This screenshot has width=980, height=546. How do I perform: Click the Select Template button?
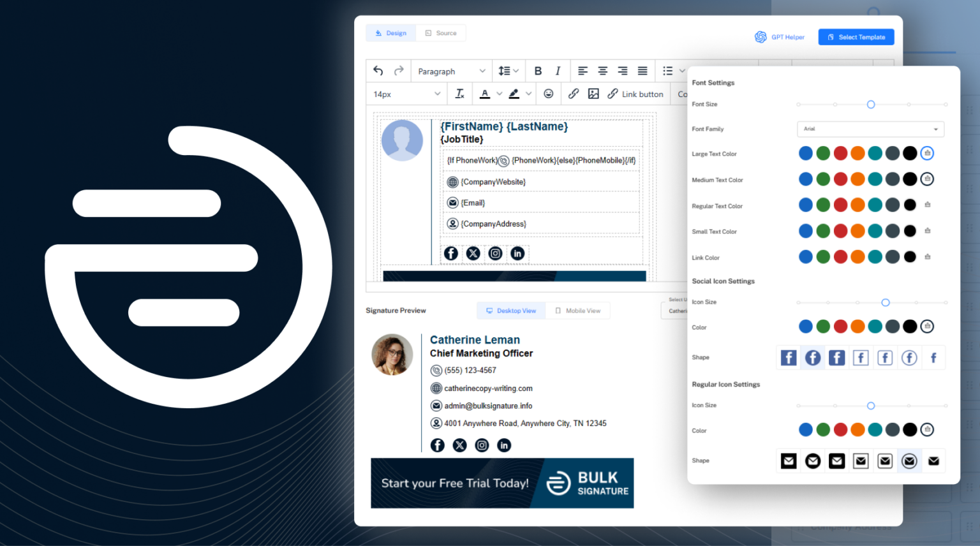point(856,36)
